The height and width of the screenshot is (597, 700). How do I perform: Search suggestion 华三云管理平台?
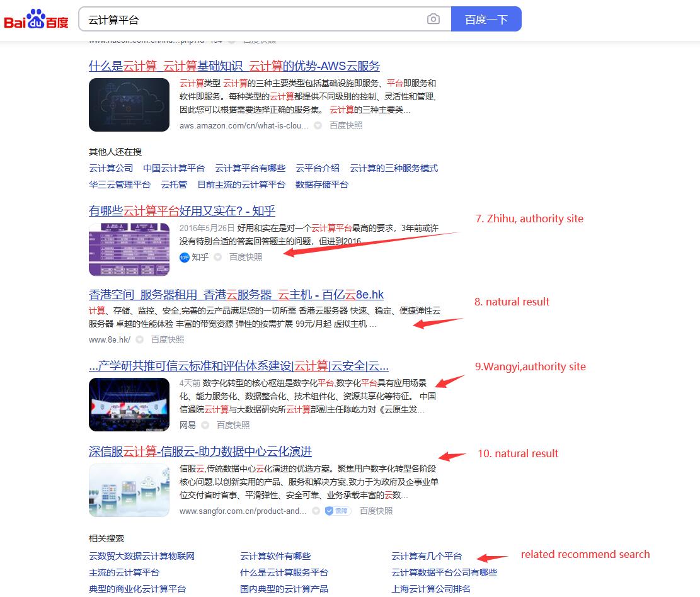pyautogui.click(x=120, y=185)
